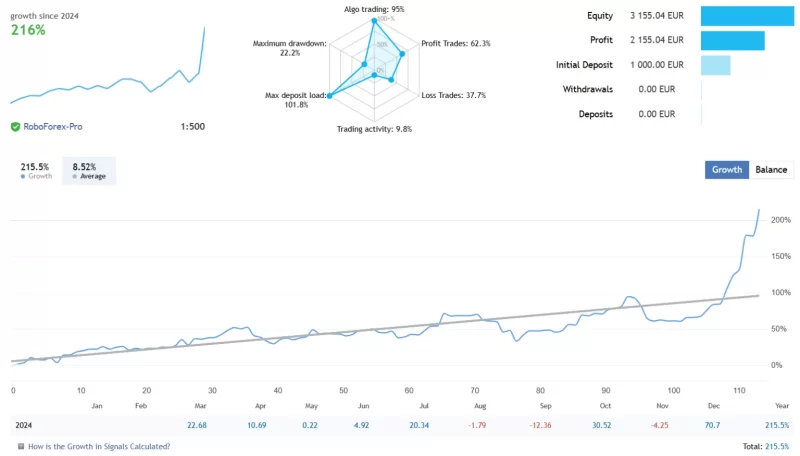
Task: Click the gray Average legend dot
Action: point(73,176)
